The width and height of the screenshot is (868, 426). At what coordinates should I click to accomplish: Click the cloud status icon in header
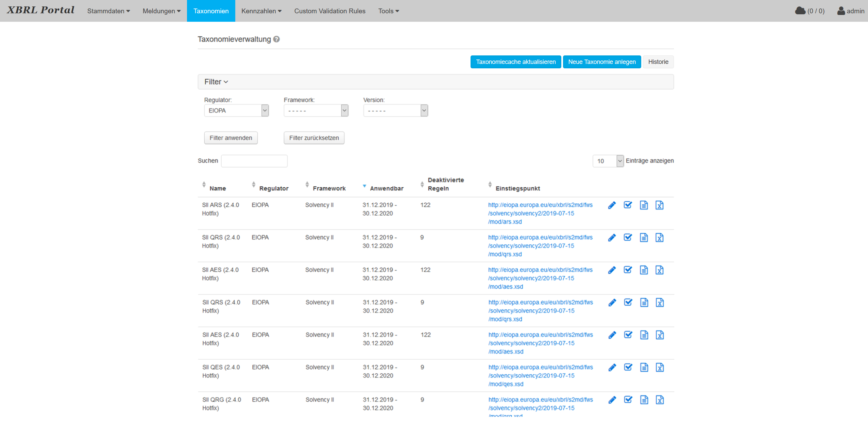coord(800,11)
